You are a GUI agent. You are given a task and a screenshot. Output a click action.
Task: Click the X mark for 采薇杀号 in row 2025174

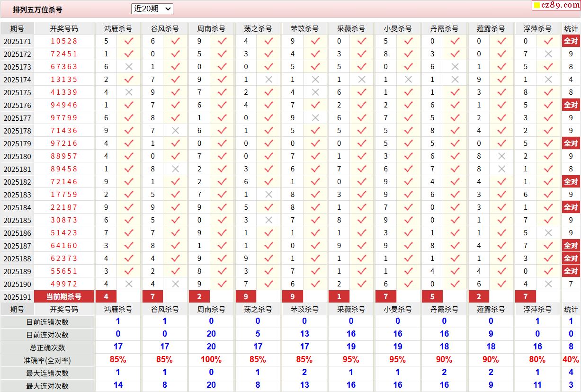[362, 80]
